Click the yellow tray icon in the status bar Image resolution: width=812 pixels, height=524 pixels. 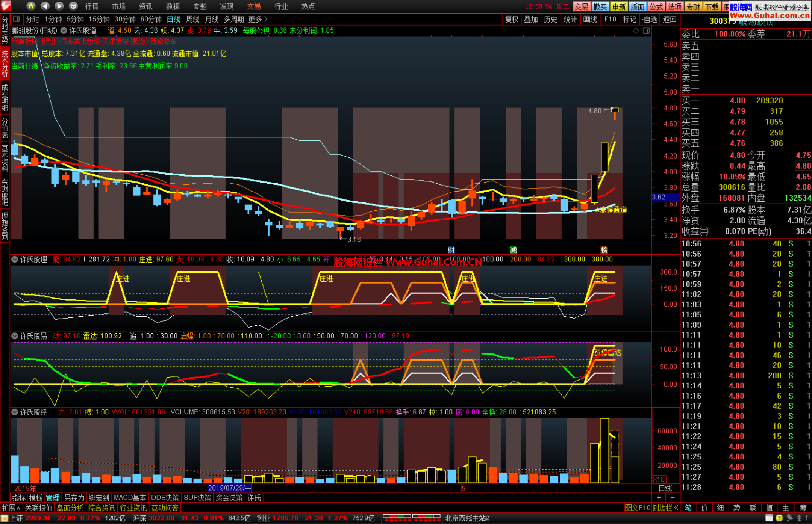[x=779, y=518]
